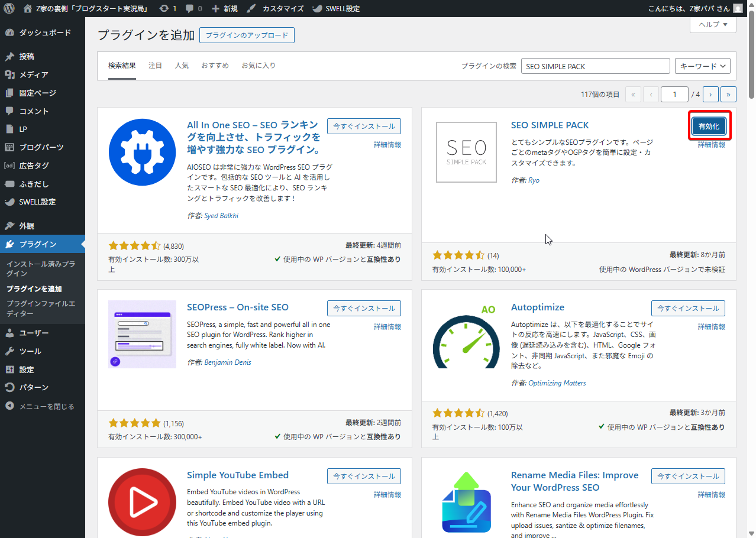
Task: Click the 投稿 pin icon
Action: (x=9, y=57)
